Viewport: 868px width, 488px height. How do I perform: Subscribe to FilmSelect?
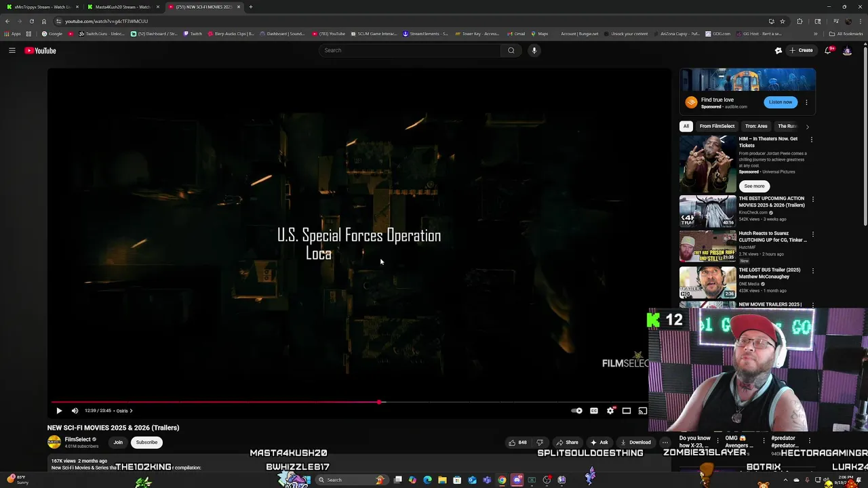tap(146, 443)
